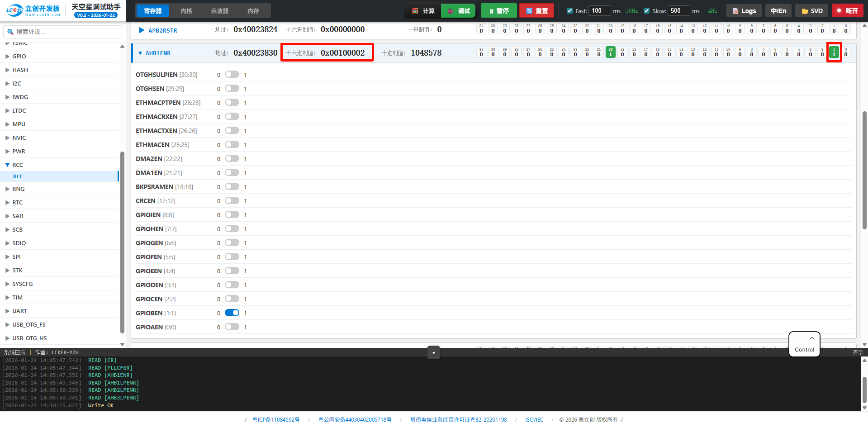Expand the GPIO peripheral tree node
The image size is (868, 423).
[x=8, y=57]
